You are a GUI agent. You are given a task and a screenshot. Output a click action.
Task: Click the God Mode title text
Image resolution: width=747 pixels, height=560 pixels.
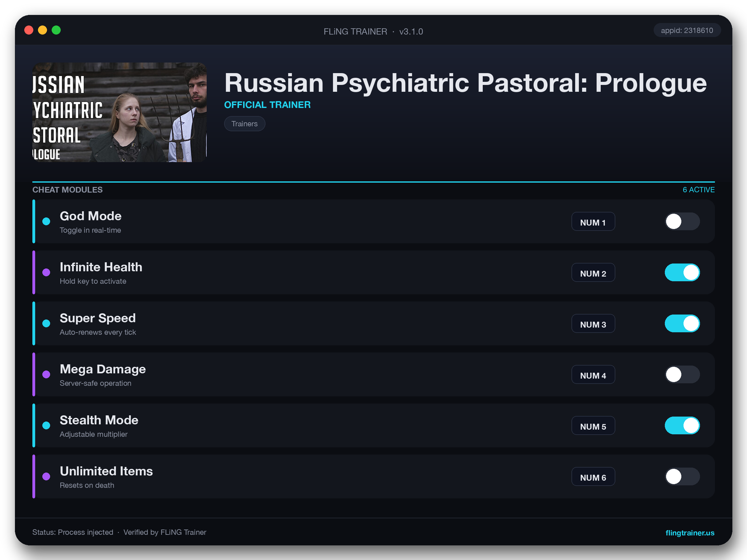[91, 216]
